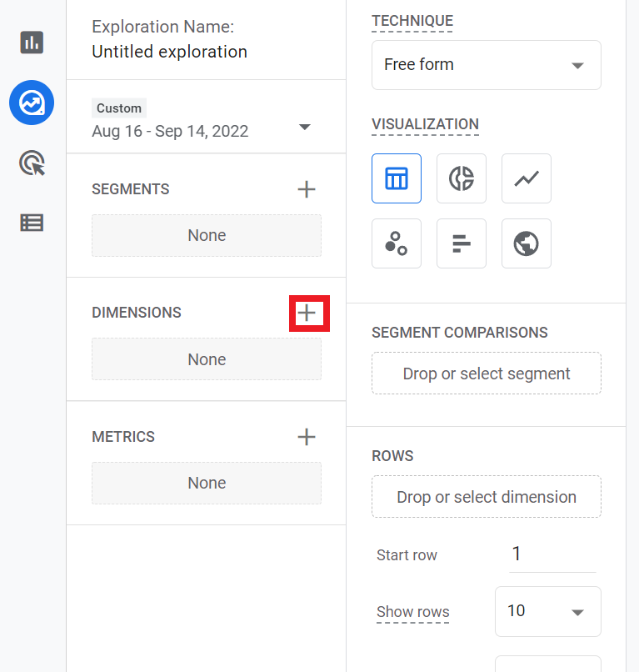Switch to Bar chart visualization
Screen dimensions: 639x672
(462, 243)
